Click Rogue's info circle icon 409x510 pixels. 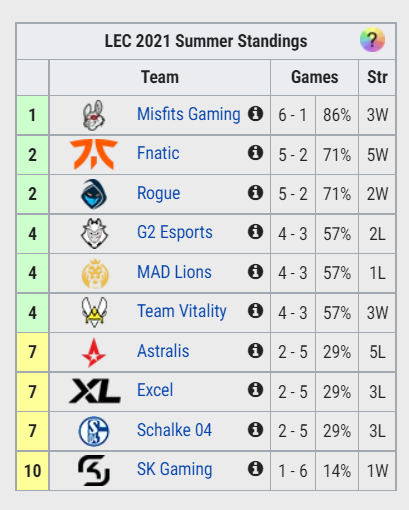pos(255,193)
